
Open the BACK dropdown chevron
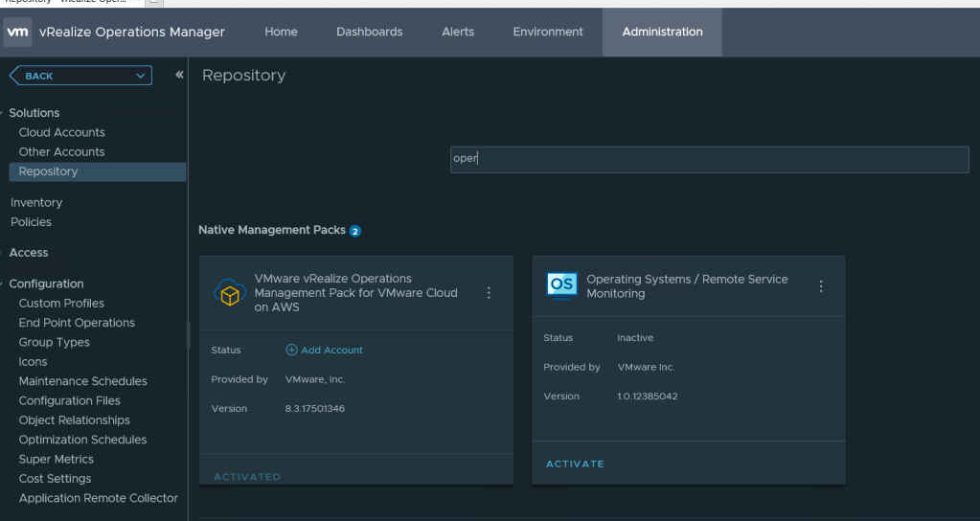(x=141, y=76)
